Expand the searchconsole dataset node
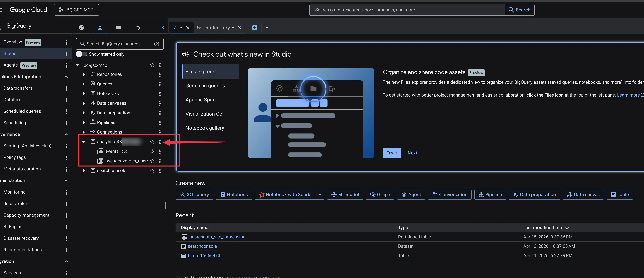 [84, 171]
